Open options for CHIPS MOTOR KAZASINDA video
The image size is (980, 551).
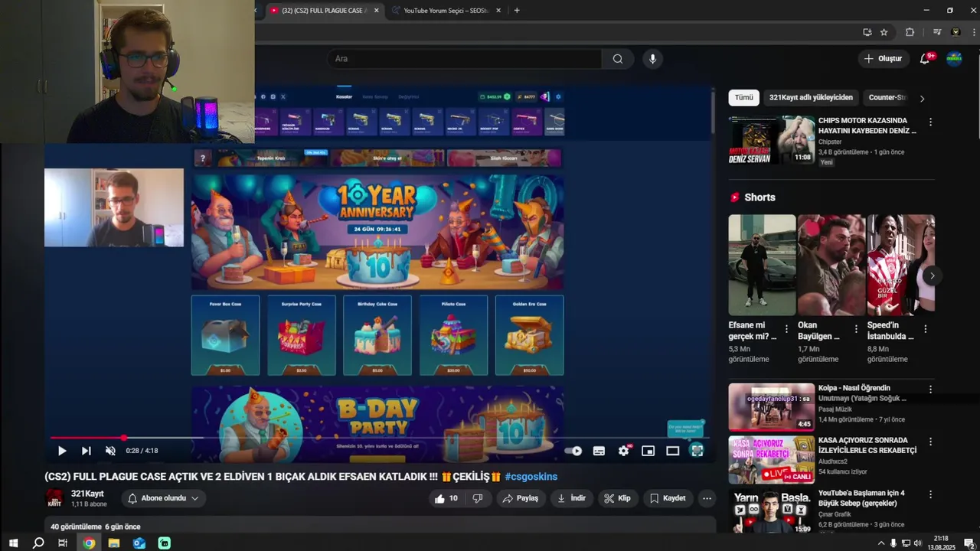click(x=930, y=122)
